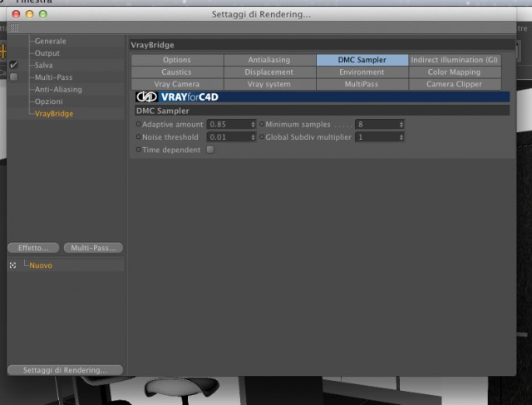Select VrayBridge in settings list
Screen dimensions: 532x405
pos(54,114)
